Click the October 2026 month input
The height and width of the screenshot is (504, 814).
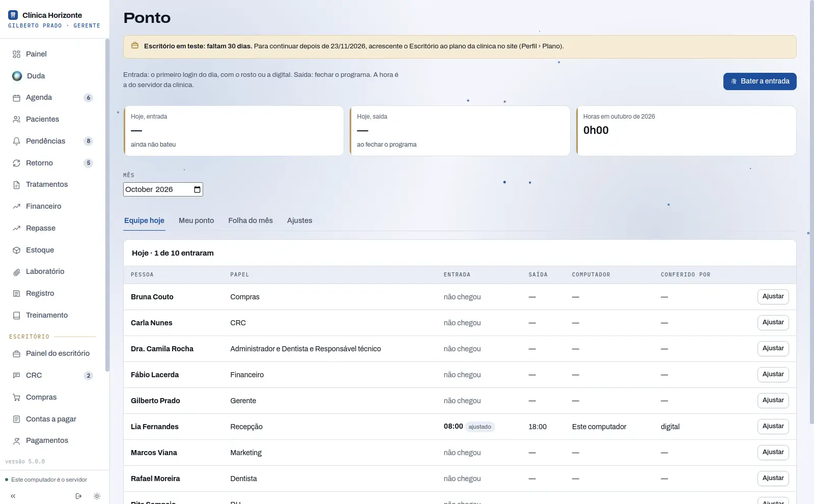click(163, 189)
